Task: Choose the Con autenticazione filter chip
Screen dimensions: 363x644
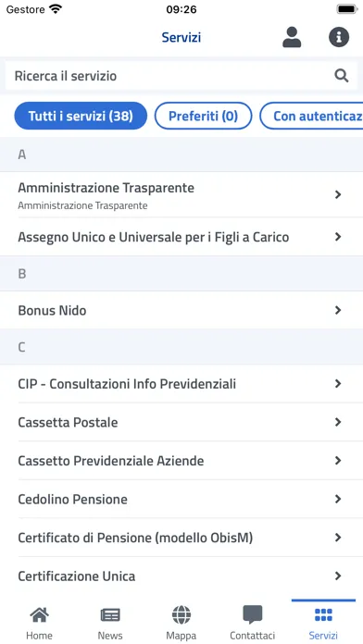Action: coord(311,116)
